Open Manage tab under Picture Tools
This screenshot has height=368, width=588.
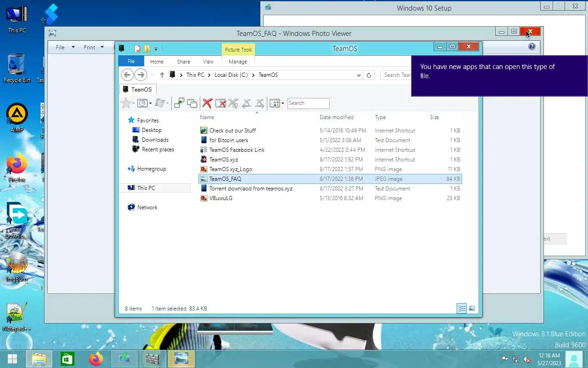click(238, 61)
